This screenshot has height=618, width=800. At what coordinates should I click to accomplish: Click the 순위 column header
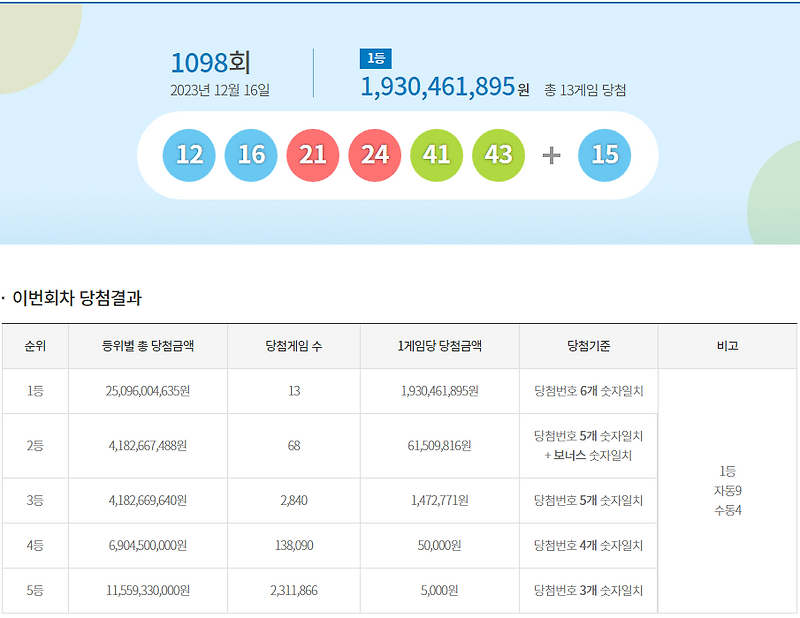point(35,346)
